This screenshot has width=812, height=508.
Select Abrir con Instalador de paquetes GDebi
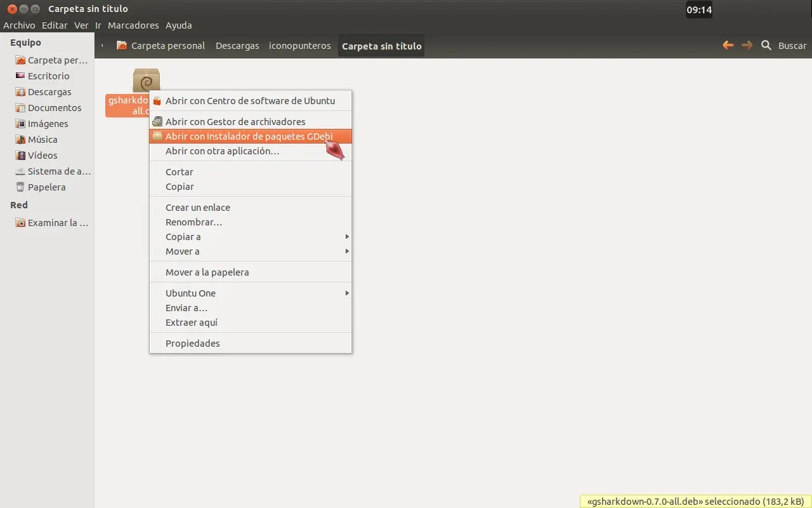click(x=251, y=137)
